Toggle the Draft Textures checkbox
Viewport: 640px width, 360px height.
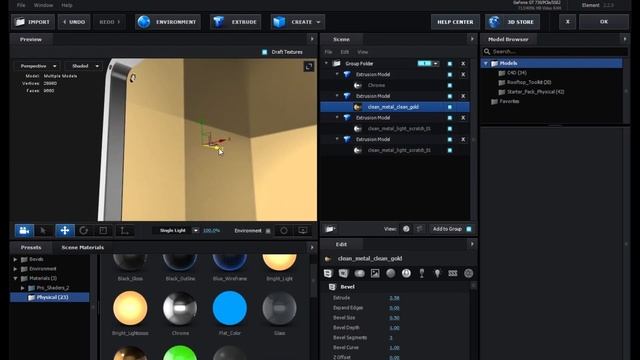(264, 52)
